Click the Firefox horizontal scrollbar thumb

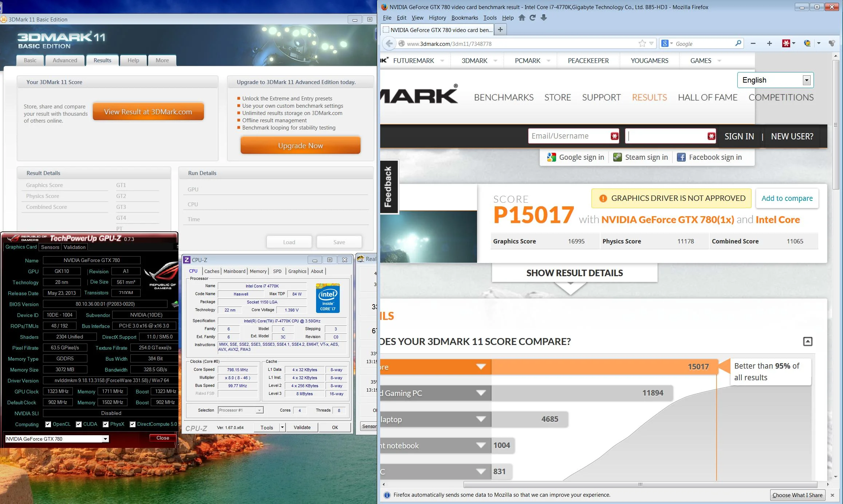click(640, 484)
